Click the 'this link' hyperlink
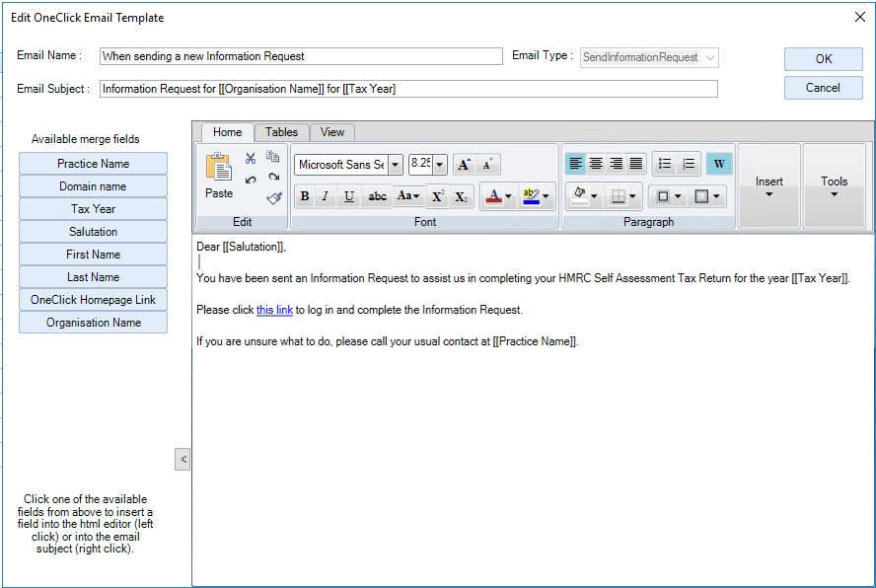876x588 pixels. click(274, 310)
